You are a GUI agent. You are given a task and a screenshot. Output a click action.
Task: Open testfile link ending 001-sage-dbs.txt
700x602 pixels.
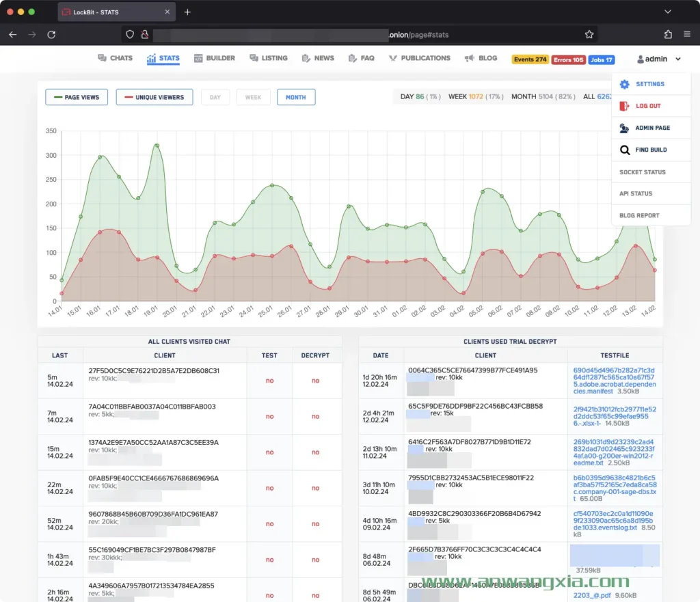615,488
